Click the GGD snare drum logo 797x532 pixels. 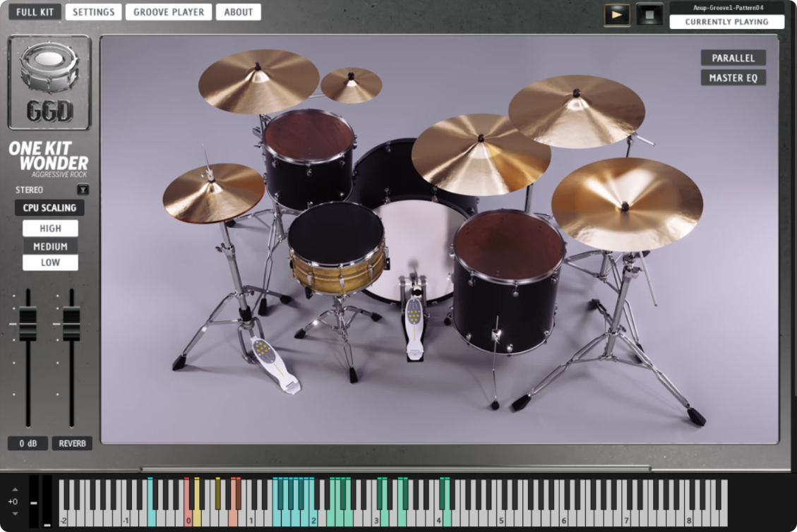click(x=49, y=83)
